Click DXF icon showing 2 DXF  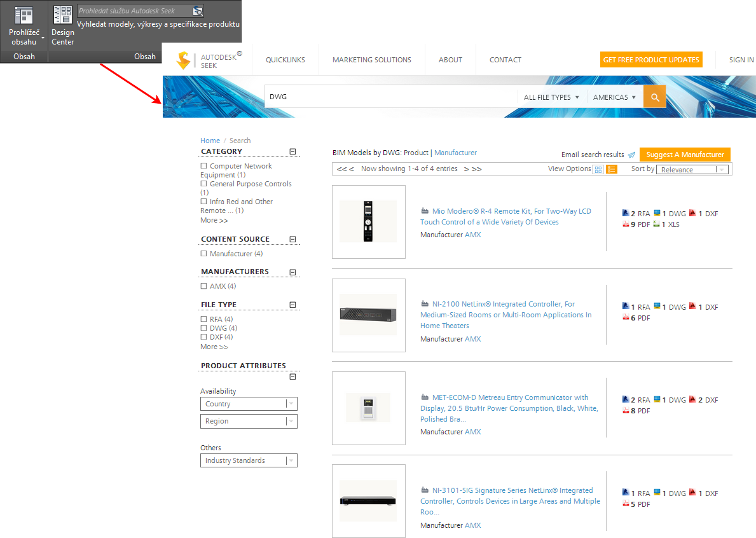click(692, 399)
